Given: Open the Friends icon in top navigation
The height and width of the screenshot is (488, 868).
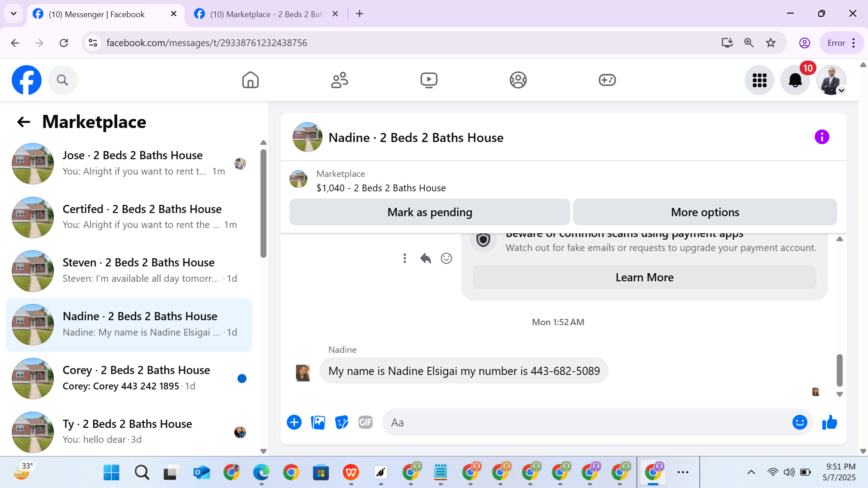Looking at the screenshot, I should click(339, 80).
